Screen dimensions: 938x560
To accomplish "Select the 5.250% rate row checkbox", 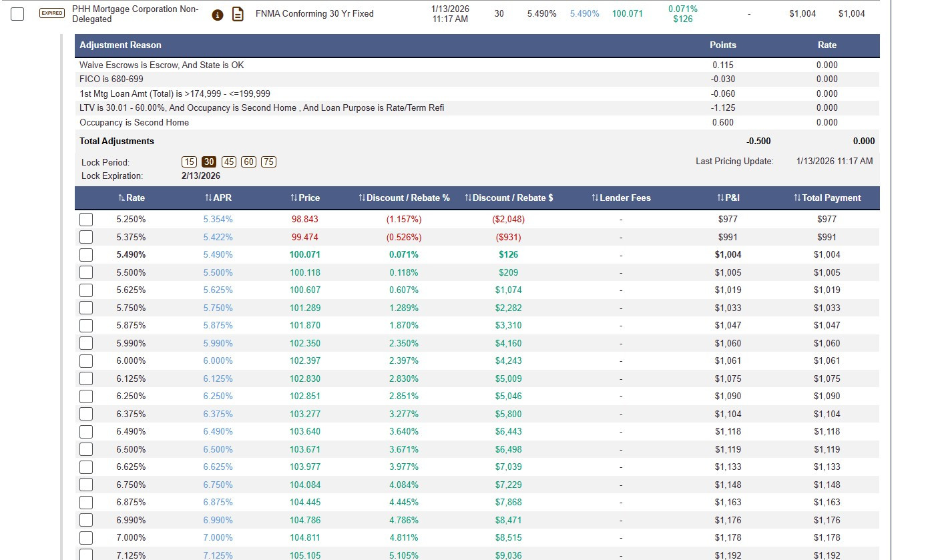I will 86,219.
